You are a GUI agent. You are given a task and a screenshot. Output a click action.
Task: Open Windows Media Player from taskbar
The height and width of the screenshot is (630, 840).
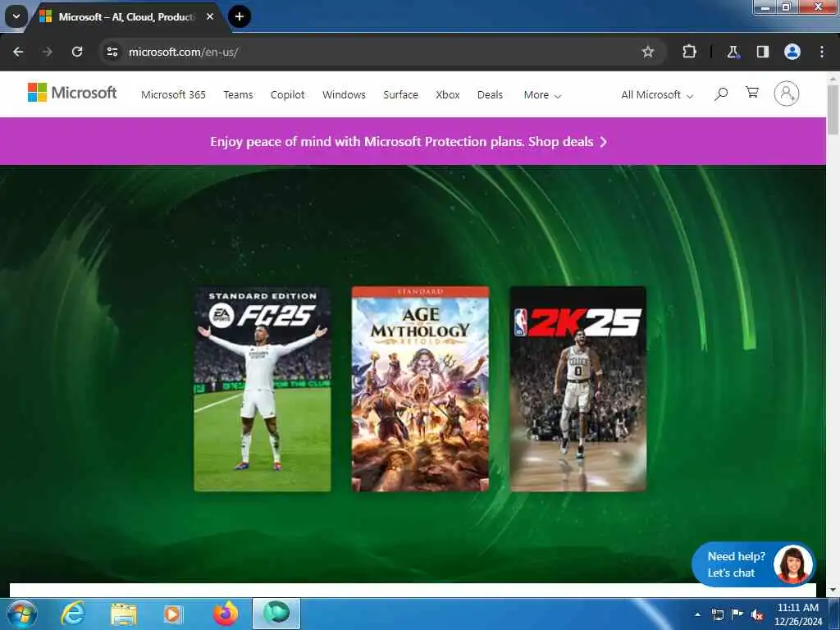pyautogui.click(x=172, y=614)
